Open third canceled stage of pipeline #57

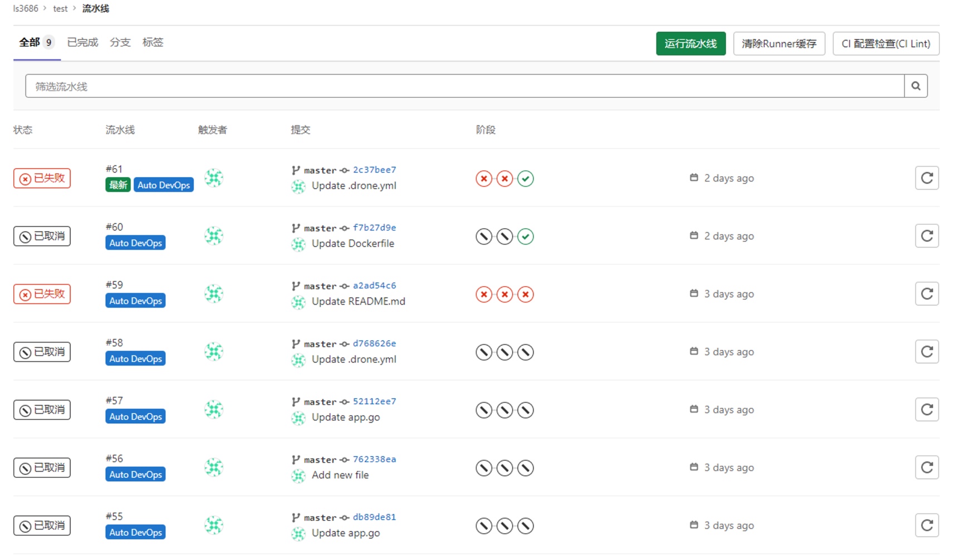click(x=525, y=410)
